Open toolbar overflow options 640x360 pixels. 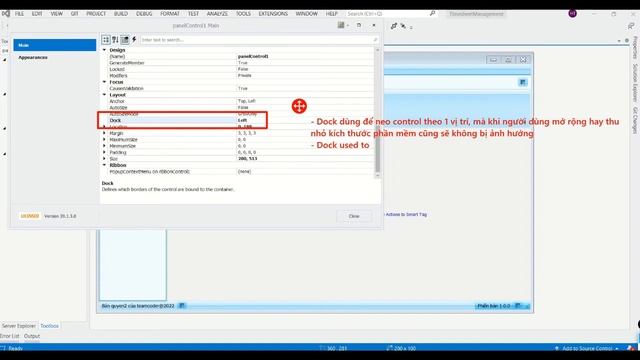click(x=411, y=27)
